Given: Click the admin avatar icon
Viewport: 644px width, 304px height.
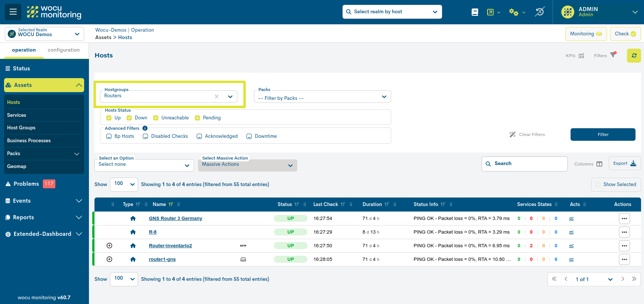Looking at the screenshot, I should point(568,12).
